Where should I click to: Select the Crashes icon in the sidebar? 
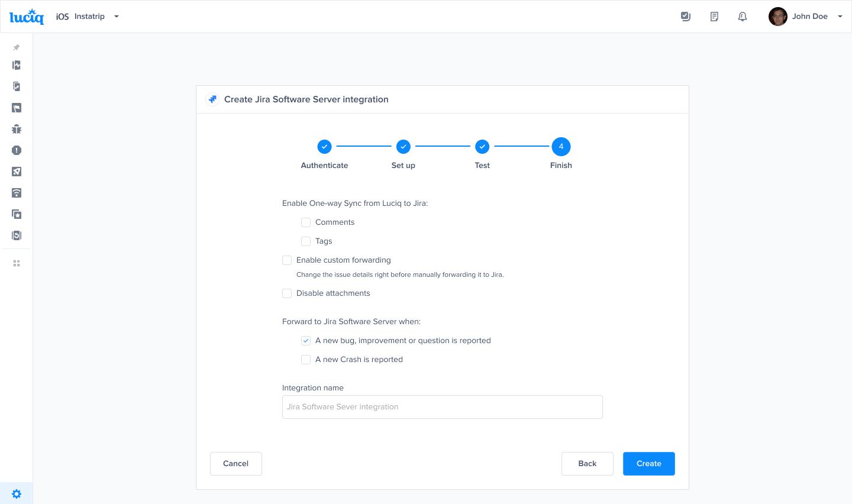pos(16,150)
